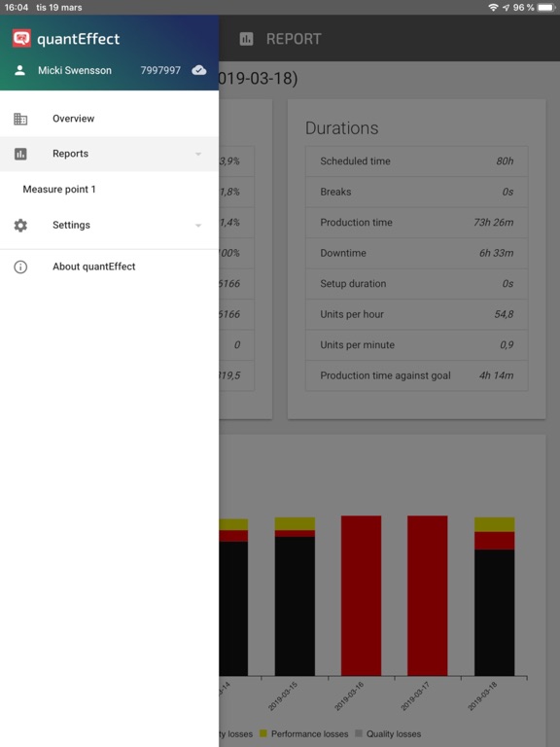Open the Overview menu item

[x=110, y=119]
